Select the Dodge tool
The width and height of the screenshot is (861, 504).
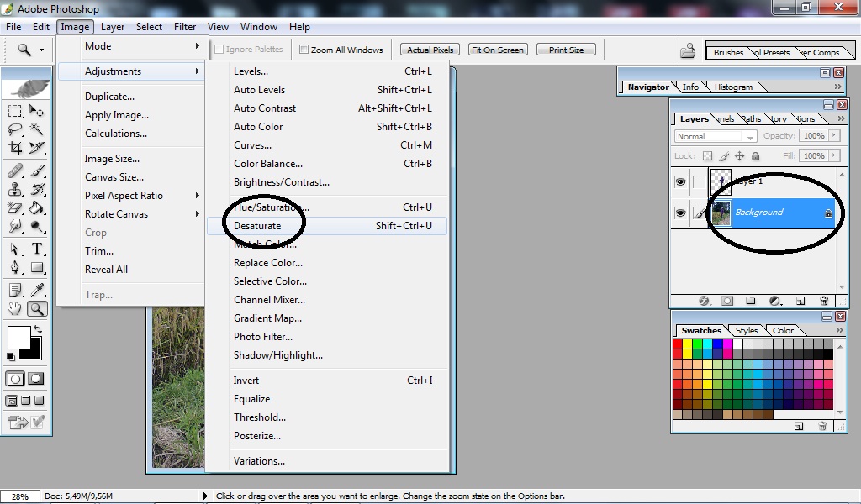[37, 226]
